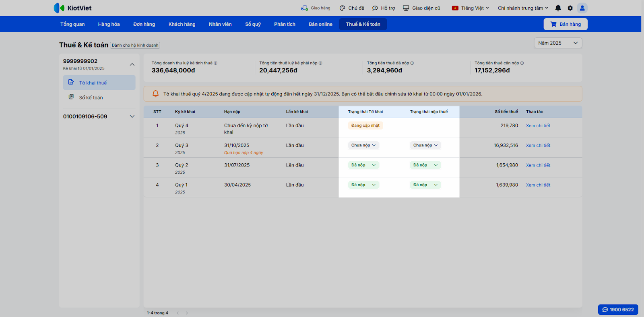Image resolution: width=644 pixels, height=317 pixels.
Task: Click the Giao hàng delivery icon
Action: [x=304, y=8]
